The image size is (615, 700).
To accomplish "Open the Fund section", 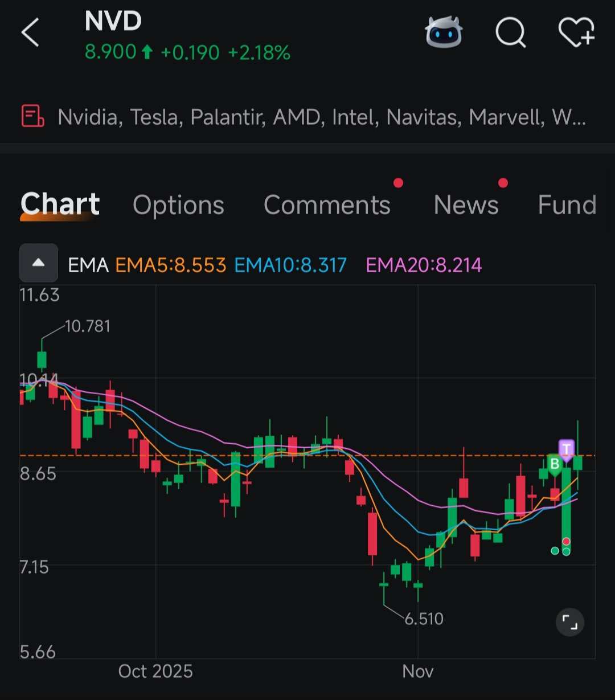I will (566, 205).
